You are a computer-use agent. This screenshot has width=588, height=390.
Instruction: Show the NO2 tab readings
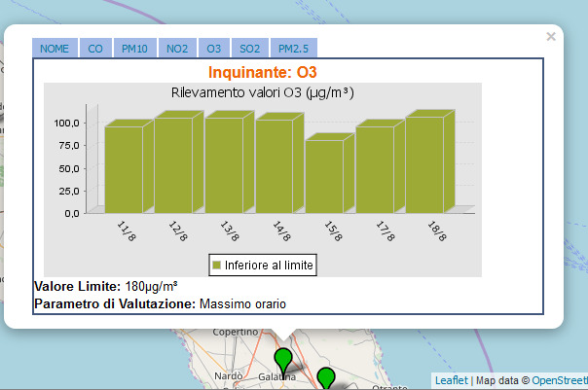177,49
